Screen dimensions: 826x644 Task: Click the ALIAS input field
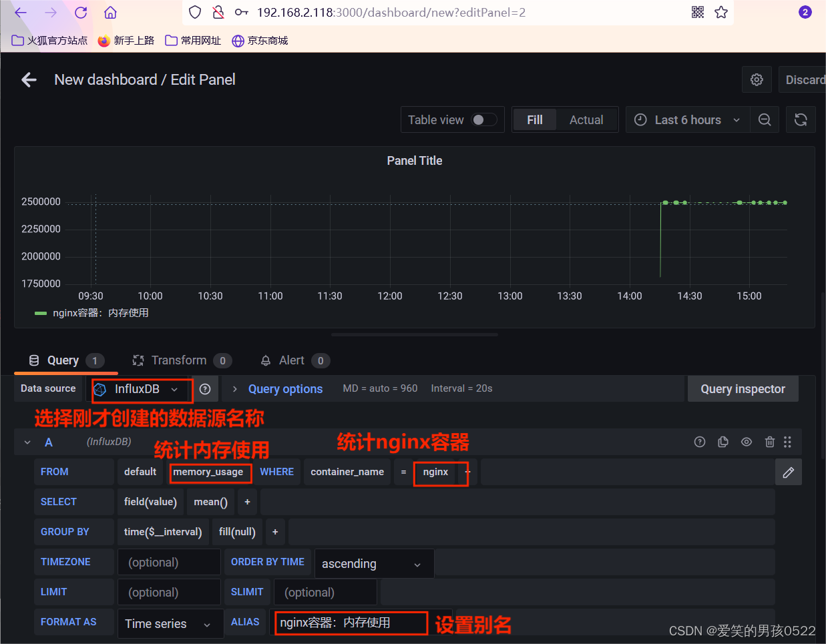point(351,623)
